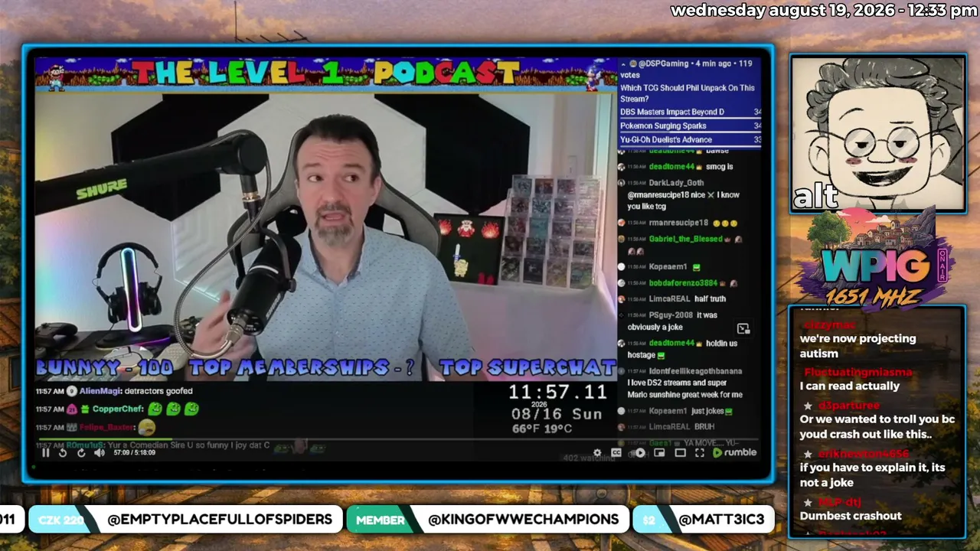Open DarkLady_Goth's chat username
Viewport: 980px width, 551px height.
click(x=676, y=183)
